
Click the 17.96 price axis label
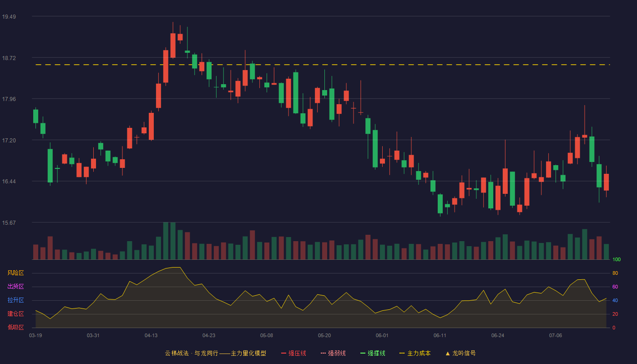point(9,99)
